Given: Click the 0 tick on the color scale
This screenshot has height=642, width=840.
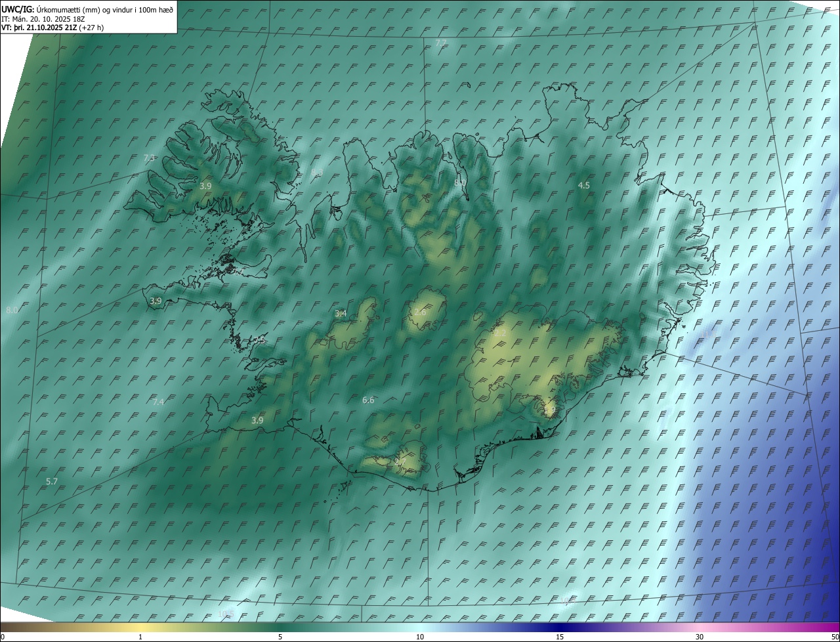Looking at the screenshot, I should tap(3, 637).
